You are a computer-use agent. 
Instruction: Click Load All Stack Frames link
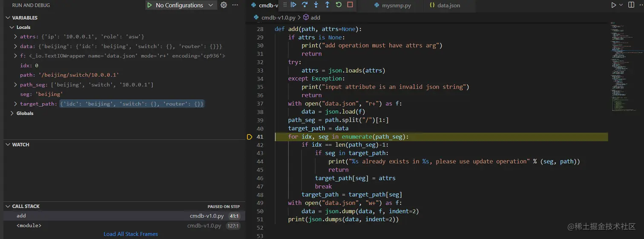[x=131, y=234]
